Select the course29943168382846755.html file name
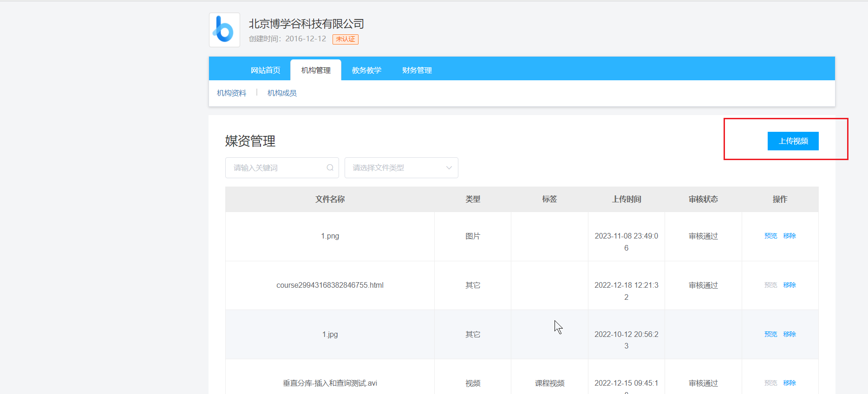The height and width of the screenshot is (394, 868). [330, 285]
